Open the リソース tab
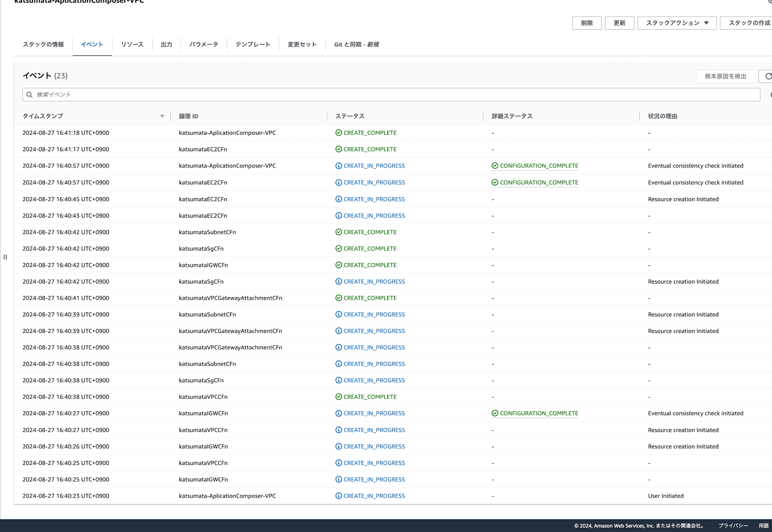Screen dimensions: 772x532 tap(132, 44)
